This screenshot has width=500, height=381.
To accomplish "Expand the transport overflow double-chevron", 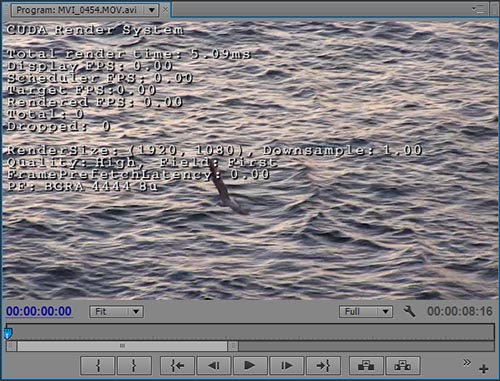I will click(467, 362).
